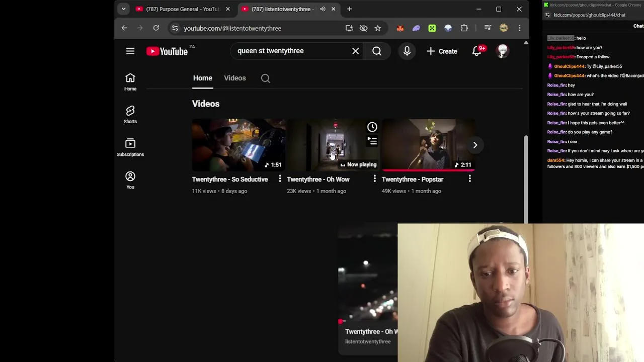Open the green extension icon
The height and width of the screenshot is (362, 644).
[432, 28]
